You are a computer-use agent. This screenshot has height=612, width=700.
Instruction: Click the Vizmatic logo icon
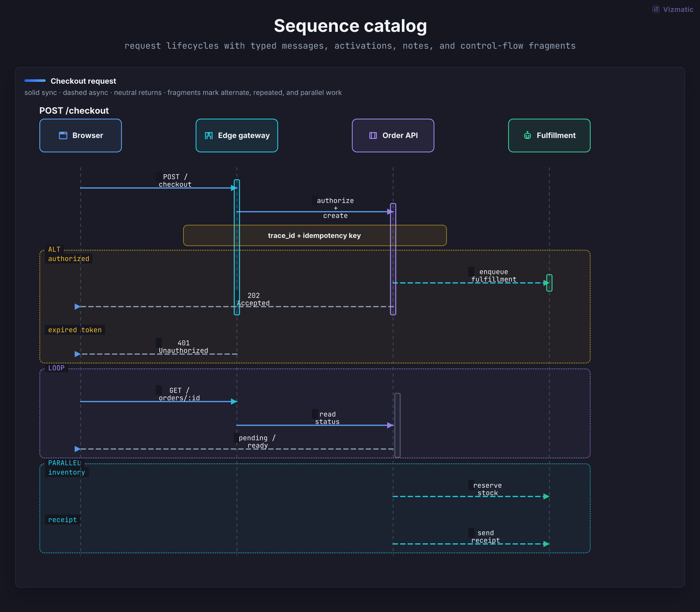[x=656, y=9]
